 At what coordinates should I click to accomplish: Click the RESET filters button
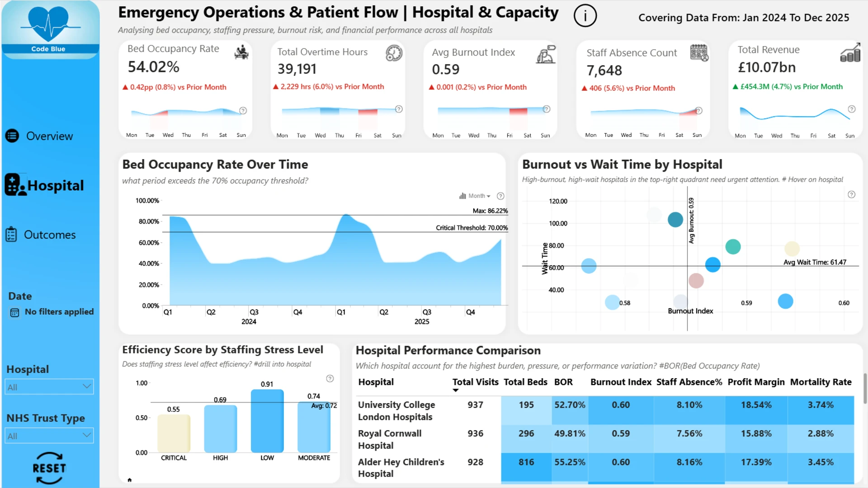pos(49,468)
